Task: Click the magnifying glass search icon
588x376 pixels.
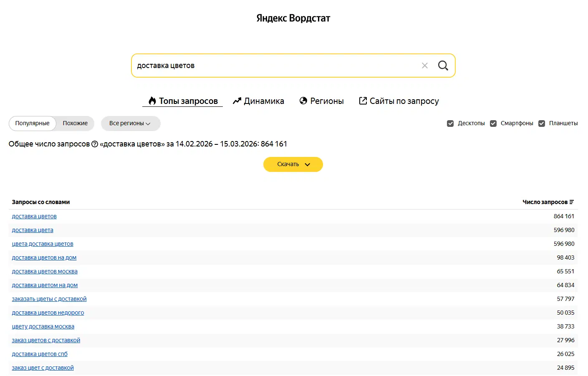Action: 443,66
